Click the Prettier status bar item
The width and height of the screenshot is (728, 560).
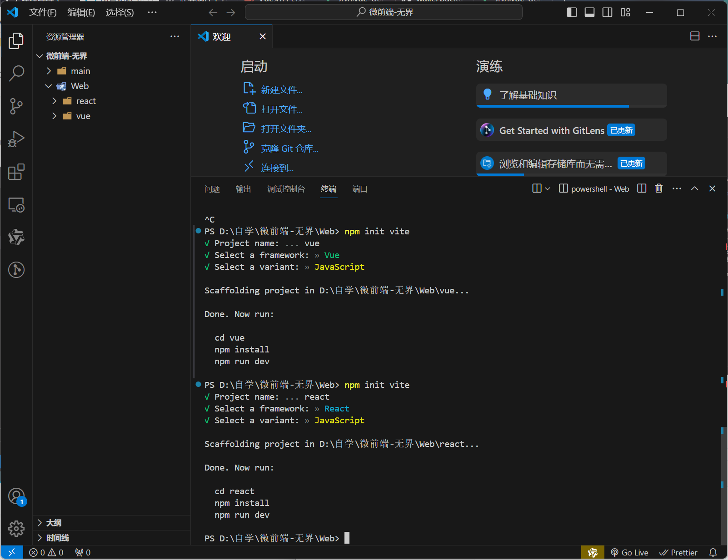pyautogui.click(x=678, y=552)
